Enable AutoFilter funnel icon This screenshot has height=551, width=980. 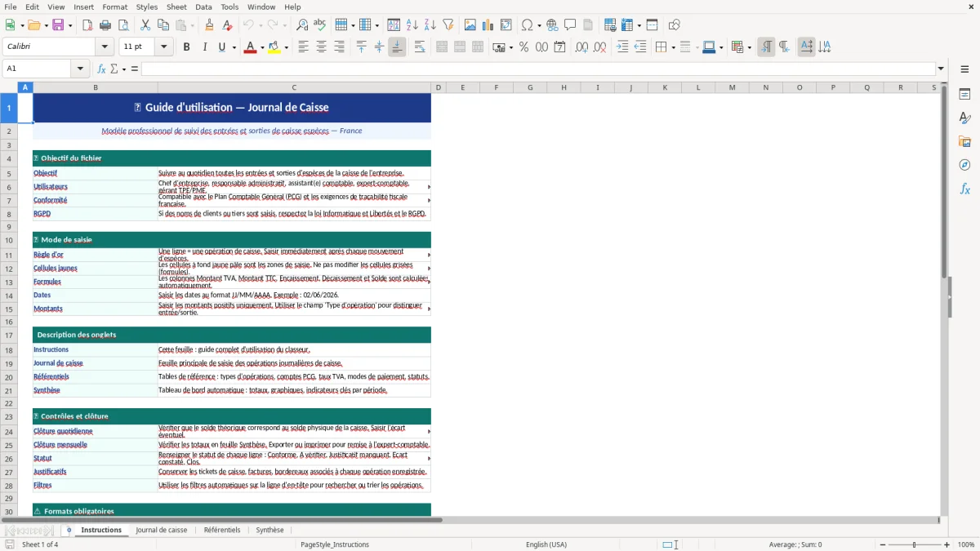[x=448, y=25]
